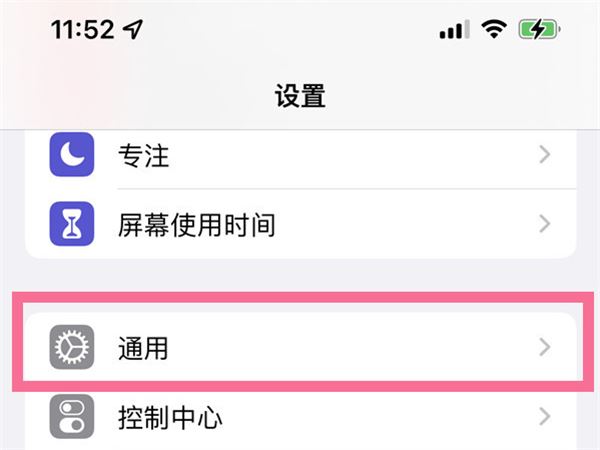Tap the chevron on the 控制中心 row
This screenshot has width=600, height=450.
pyautogui.click(x=544, y=417)
